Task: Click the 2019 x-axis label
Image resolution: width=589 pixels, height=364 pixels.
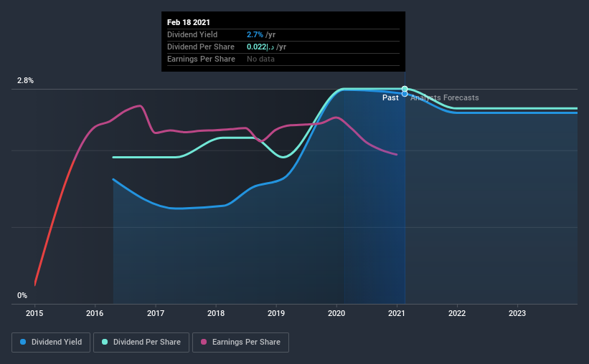Action: coord(276,313)
